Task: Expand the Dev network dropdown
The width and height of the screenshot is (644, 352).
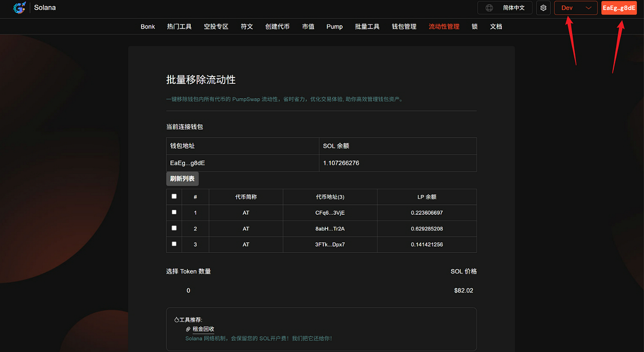Action: [x=576, y=8]
